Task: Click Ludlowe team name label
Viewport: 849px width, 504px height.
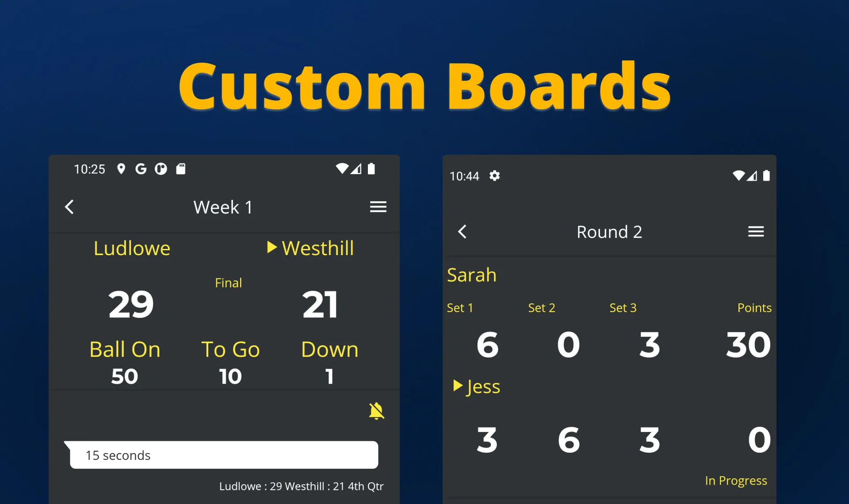Action: (x=131, y=247)
